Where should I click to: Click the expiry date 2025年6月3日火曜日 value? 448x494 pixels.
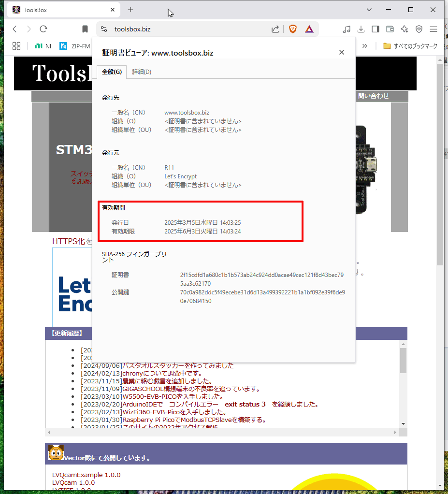click(202, 231)
